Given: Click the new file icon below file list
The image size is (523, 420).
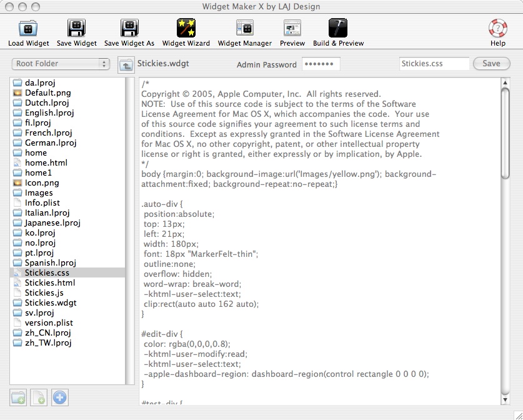Looking at the screenshot, I should 39,397.
